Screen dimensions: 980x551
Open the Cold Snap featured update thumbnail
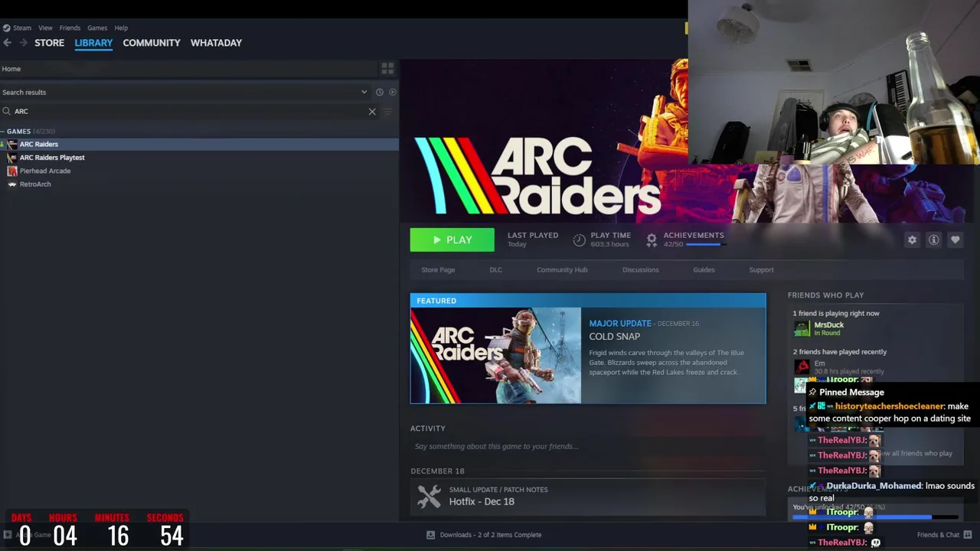(x=495, y=356)
